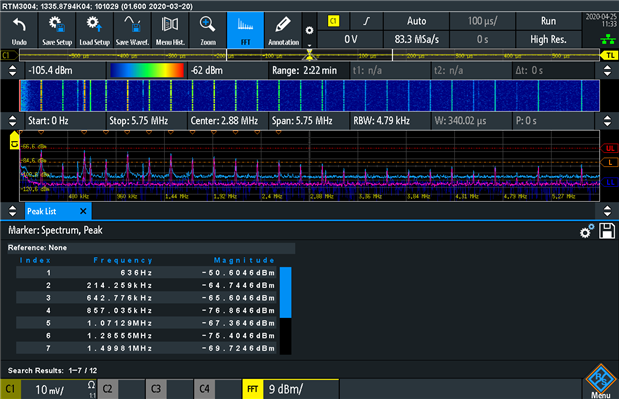Click the t1 cursor value field
619x399 pixels.
coord(390,71)
